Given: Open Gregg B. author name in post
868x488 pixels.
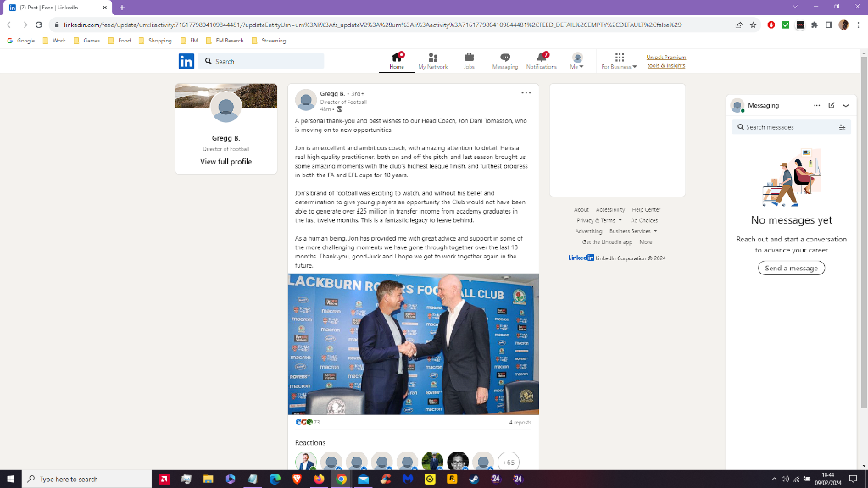Looking at the screenshot, I should coord(332,93).
